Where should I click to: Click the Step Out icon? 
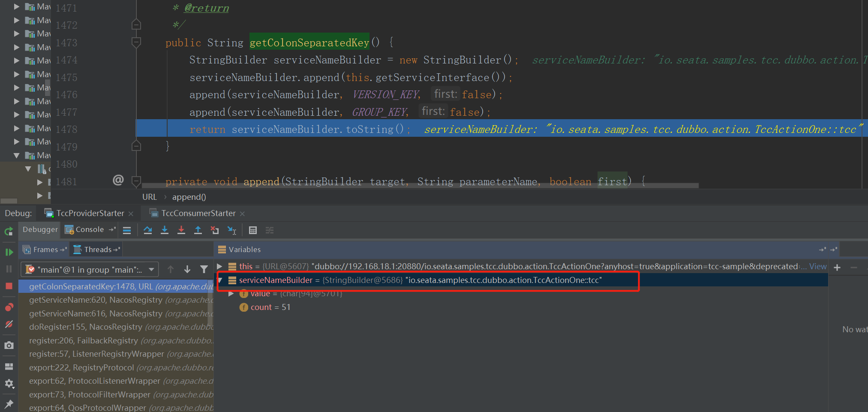[198, 230]
